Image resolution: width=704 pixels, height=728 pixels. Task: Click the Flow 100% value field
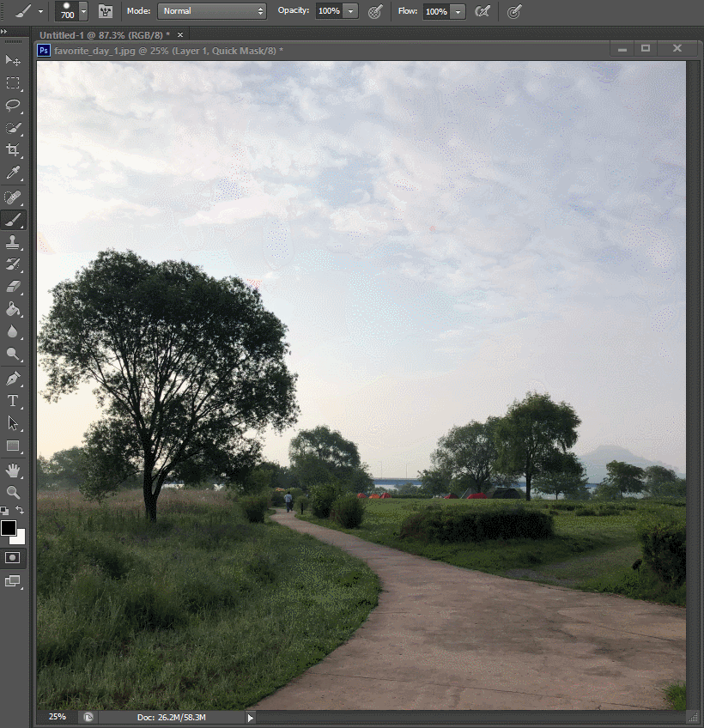pos(436,12)
